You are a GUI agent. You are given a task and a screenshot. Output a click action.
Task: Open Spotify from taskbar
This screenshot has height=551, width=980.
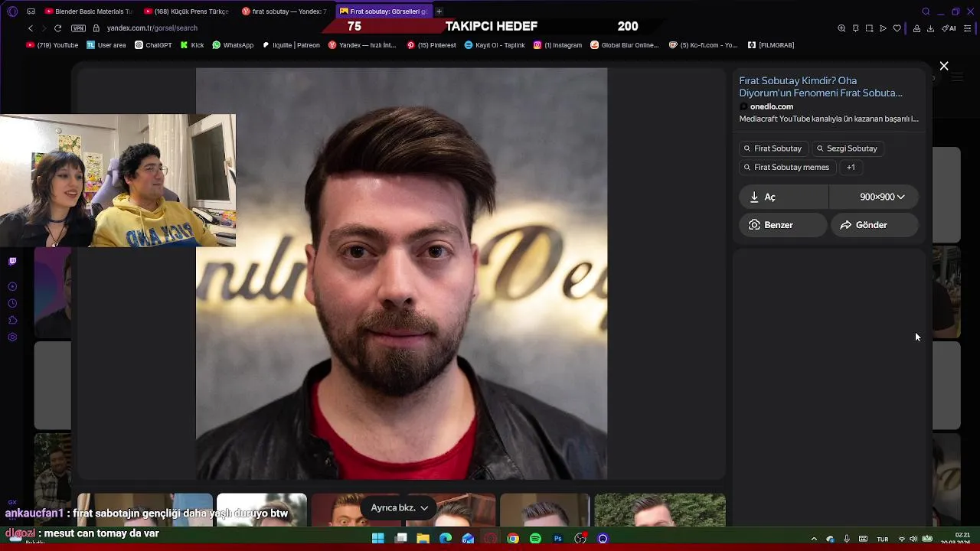(x=535, y=539)
